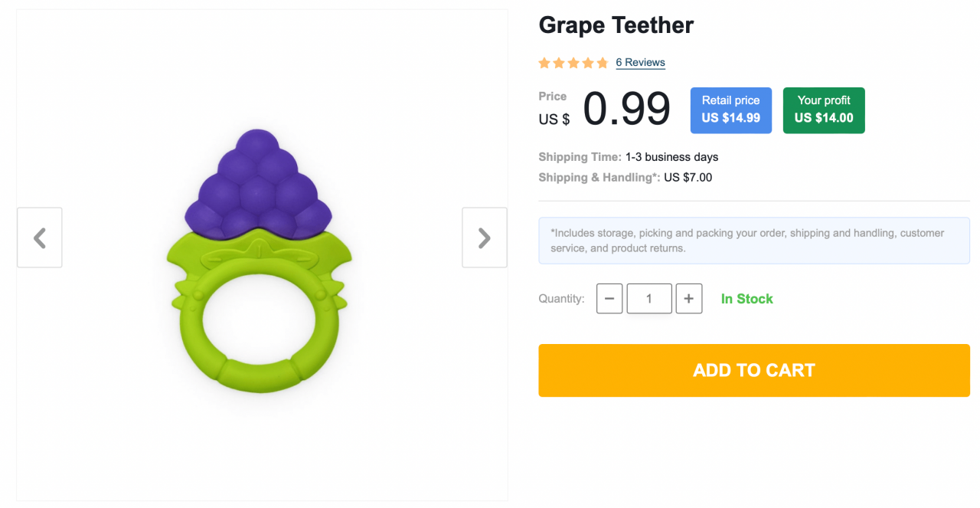Select the fifth rating star

pos(603,63)
